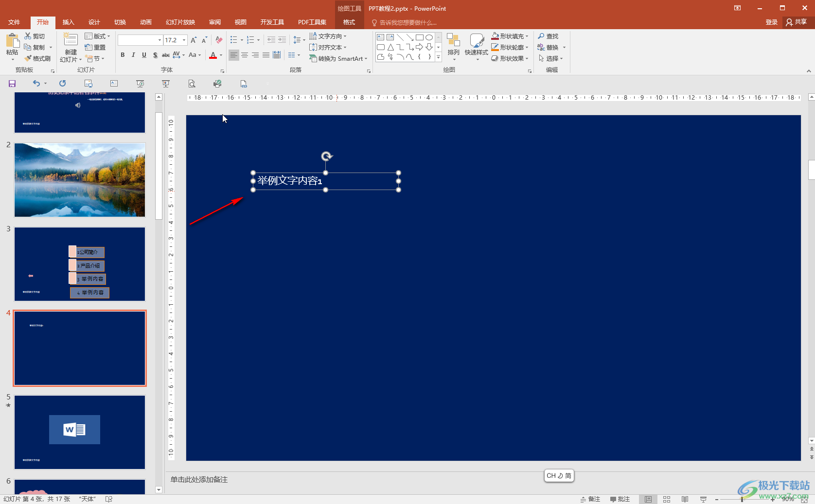Switch to the Insert (插入) tab
Image resolution: width=815 pixels, height=504 pixels.
[x=68, y=22]
